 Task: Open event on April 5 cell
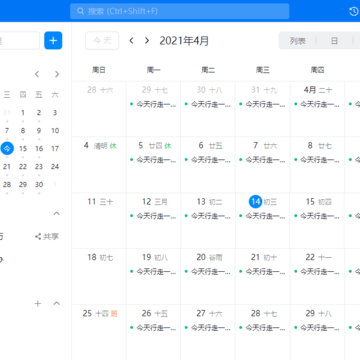point(153,160)
